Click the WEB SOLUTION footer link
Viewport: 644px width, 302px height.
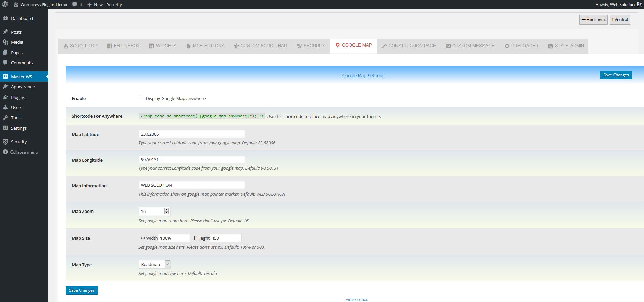357,300
